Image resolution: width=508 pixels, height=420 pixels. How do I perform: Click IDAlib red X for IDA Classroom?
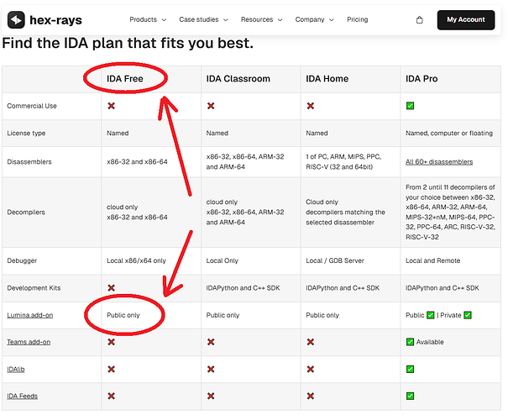point(211,369)
